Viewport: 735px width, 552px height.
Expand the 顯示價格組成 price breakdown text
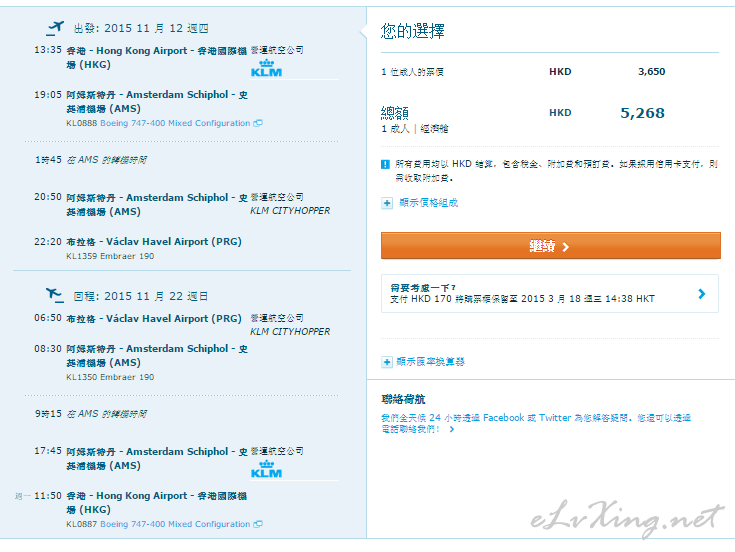[428, 203]
